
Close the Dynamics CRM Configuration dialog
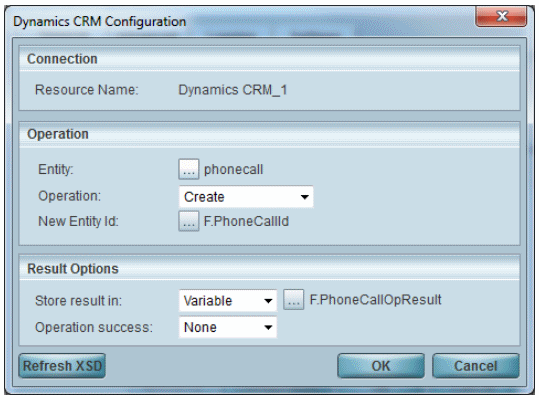501,16
